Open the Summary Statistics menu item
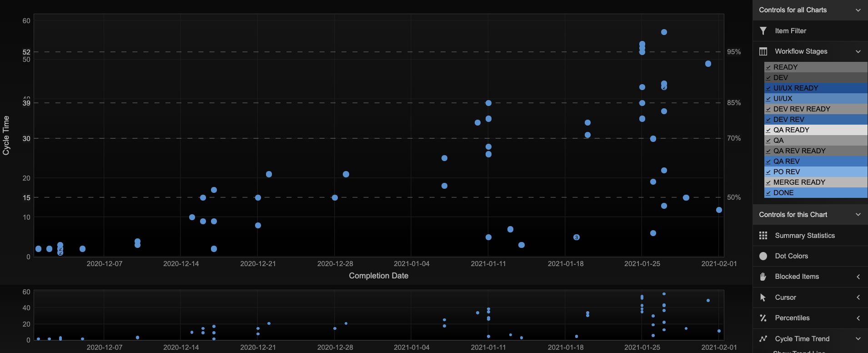 point(804,236)
